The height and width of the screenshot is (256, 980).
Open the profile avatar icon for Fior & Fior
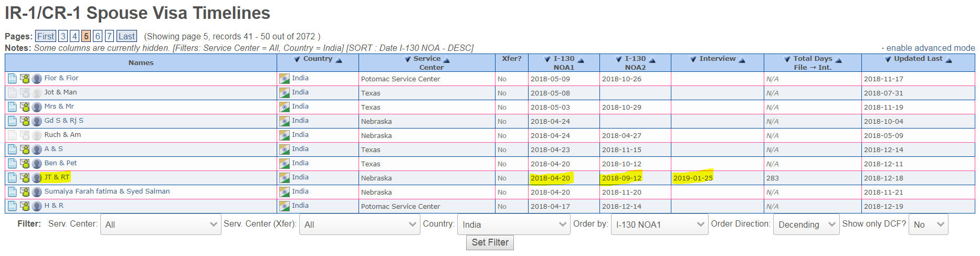tap(37, 79)
